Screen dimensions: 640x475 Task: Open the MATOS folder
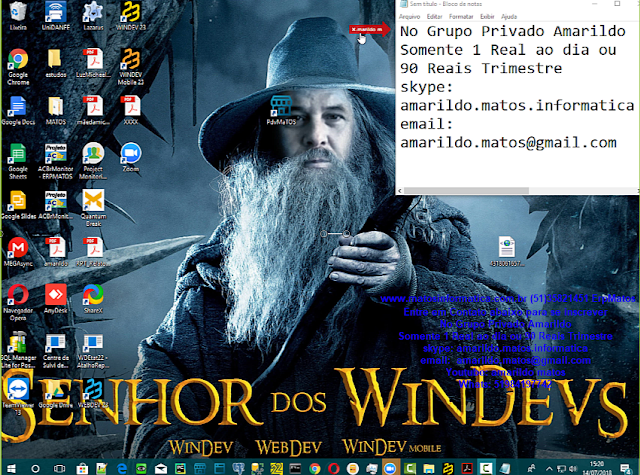pos(56,110)
